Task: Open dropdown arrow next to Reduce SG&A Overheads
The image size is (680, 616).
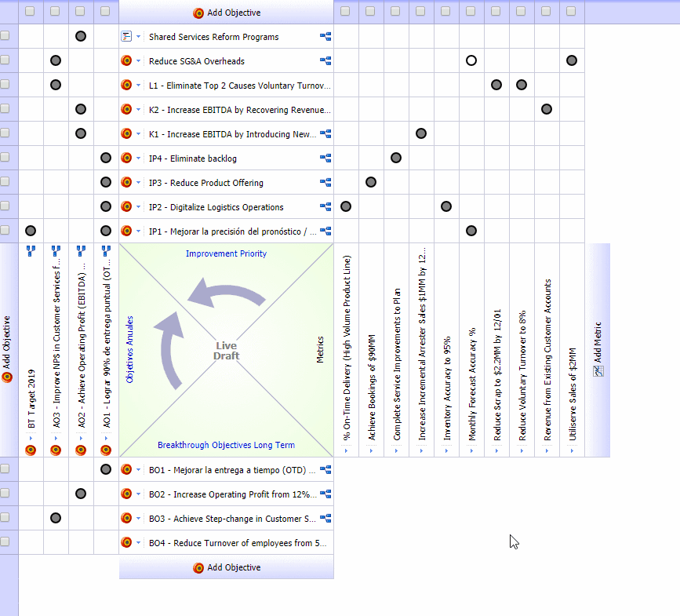Action: [139, 61]
